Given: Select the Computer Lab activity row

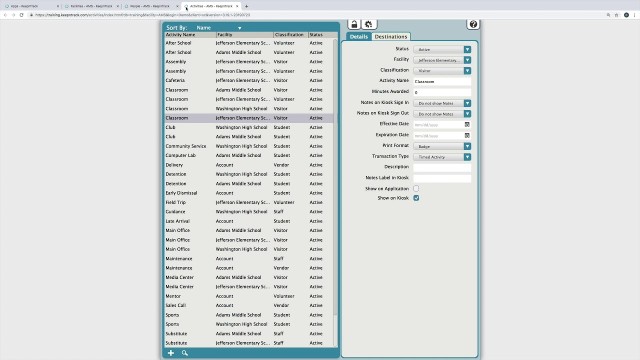Looking at the screenshot, I should point(249,156).
